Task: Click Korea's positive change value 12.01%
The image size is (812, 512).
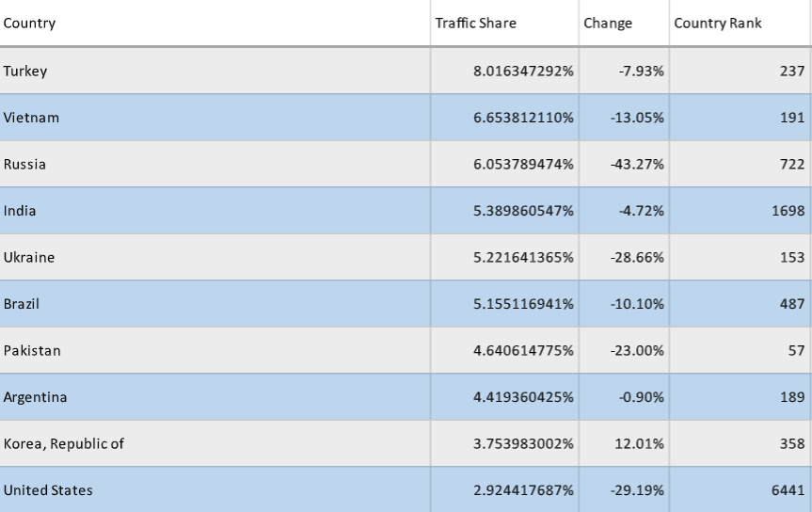Action: (x=640, y=444)
